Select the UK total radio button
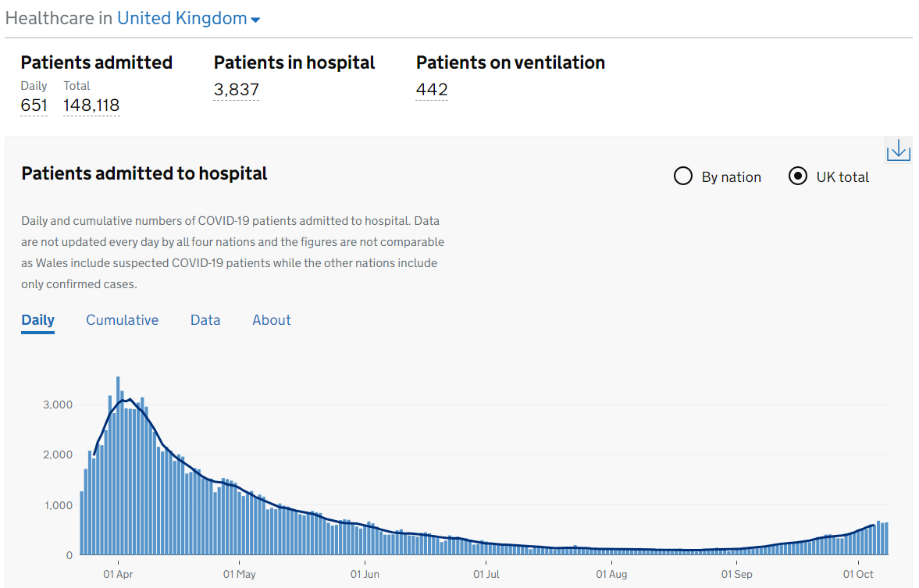 797,176
